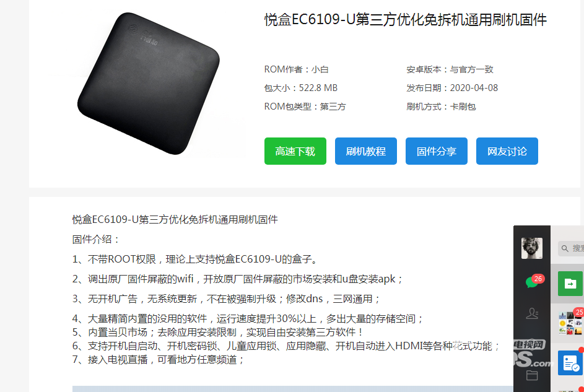Image resolution: width=584 pixels, height=392 pixels.
Task: Open the blue document-check chat item
Action: point(570,363)
